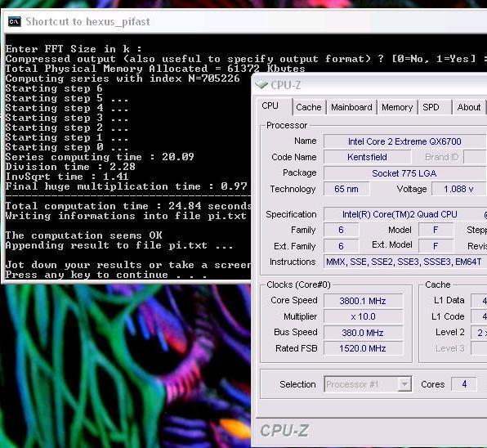This screenshot has width=487, height=448.
Task: Click the command prompt icon in title bar
Action: click(x=14, y=22)
